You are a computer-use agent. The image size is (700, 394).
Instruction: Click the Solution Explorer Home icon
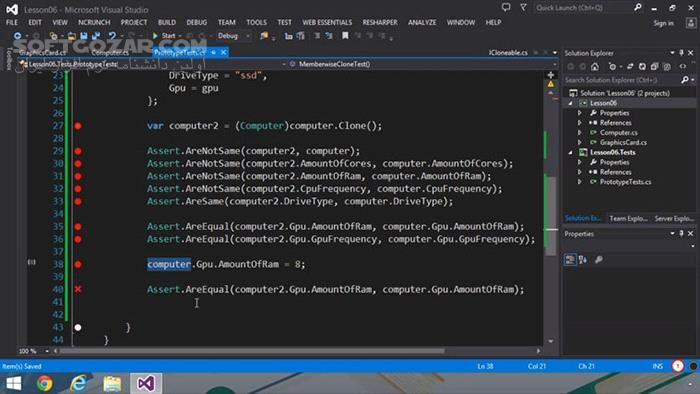595,66
